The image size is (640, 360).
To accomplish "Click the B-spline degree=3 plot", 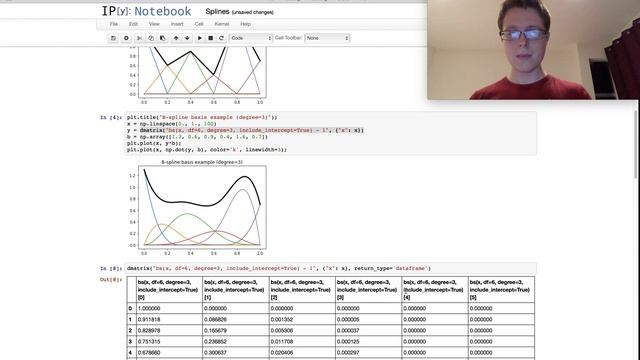I will click(197, 208).
